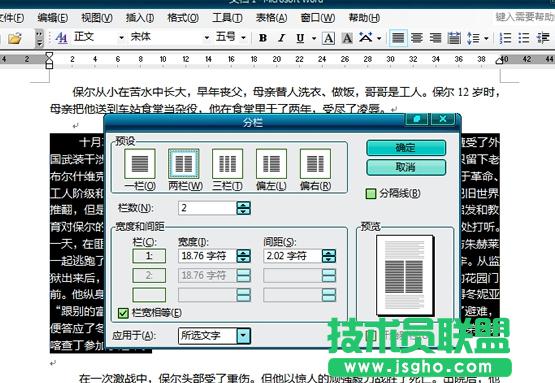The height and width of the screenshot is (383, 555).
Task: Click column 1 spacing field 2.02 字符
Action: pos(293,256)
